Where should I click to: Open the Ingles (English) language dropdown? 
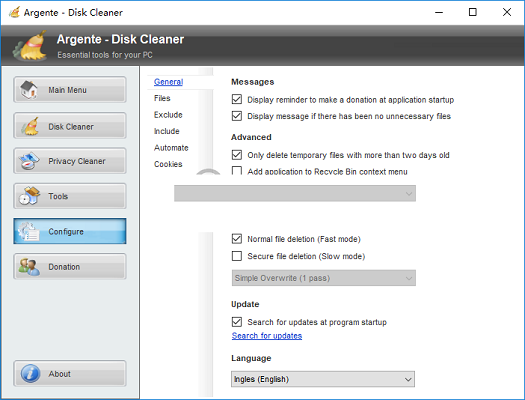[323, 379]
